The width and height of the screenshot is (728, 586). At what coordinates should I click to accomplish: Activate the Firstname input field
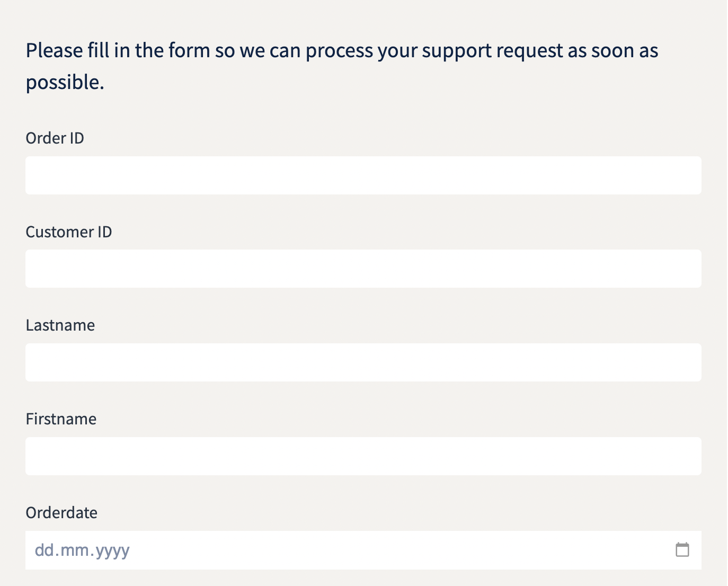[363, 456]
